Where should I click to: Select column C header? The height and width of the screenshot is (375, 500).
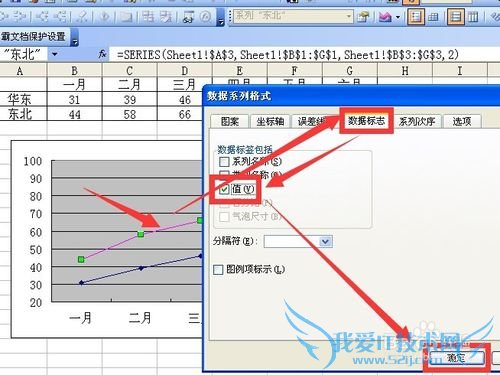click(130, 70)
